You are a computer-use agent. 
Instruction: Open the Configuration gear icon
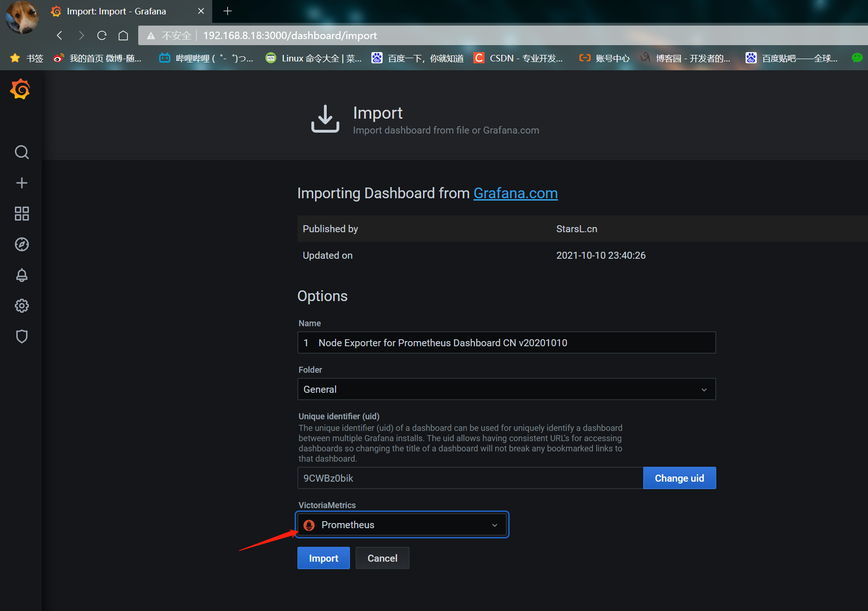coord(21,306)
